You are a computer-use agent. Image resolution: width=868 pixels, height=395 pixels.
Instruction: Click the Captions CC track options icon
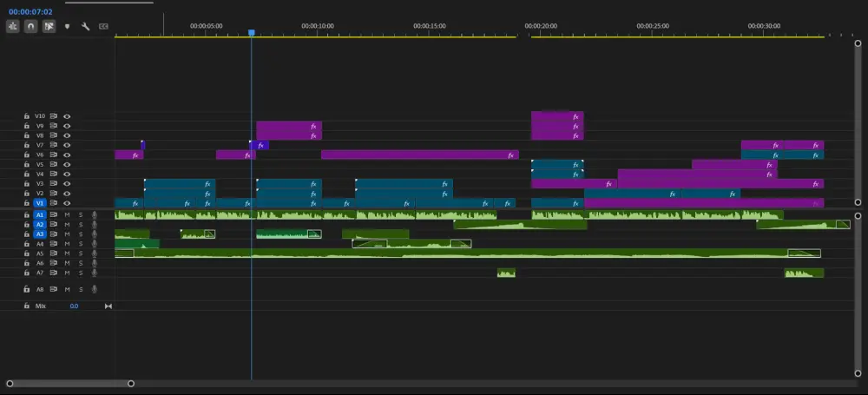coord(103,26)
